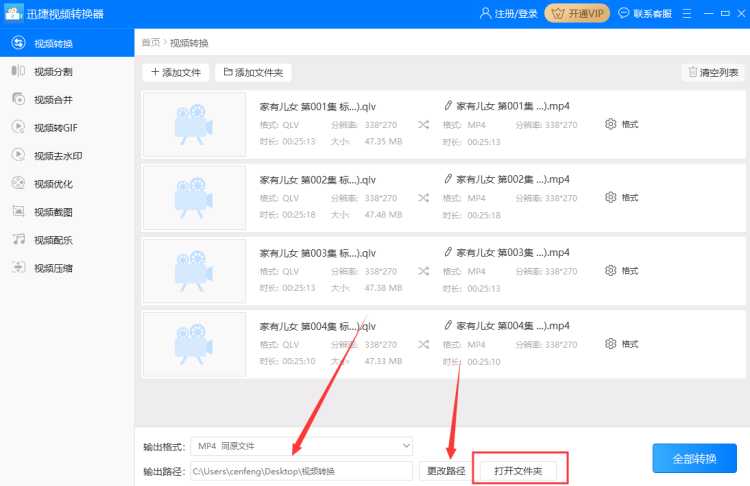This screenshot has height=486, width=750.
Task: Click the 47.35 MB size value
Action: [383, 142]
